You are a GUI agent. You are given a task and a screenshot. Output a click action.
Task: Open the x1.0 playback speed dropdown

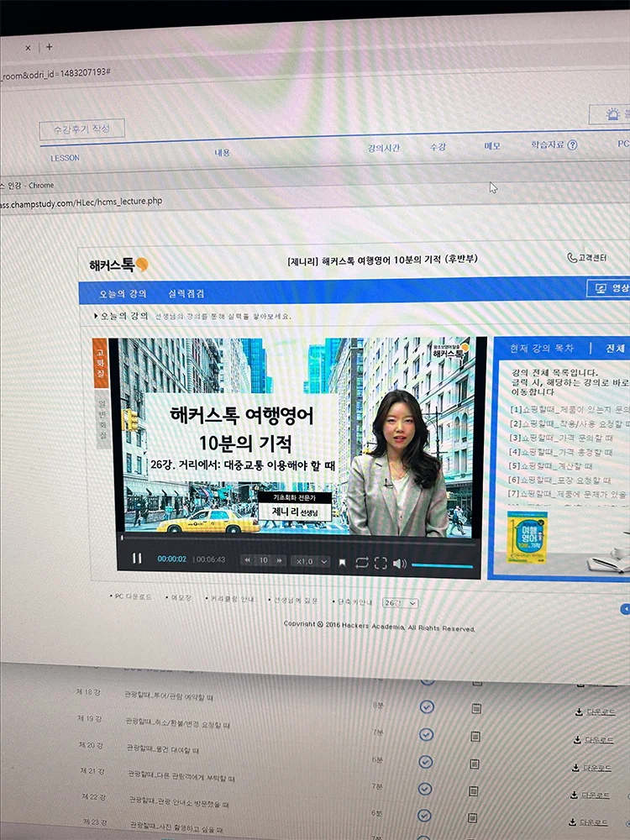[310, 561]
